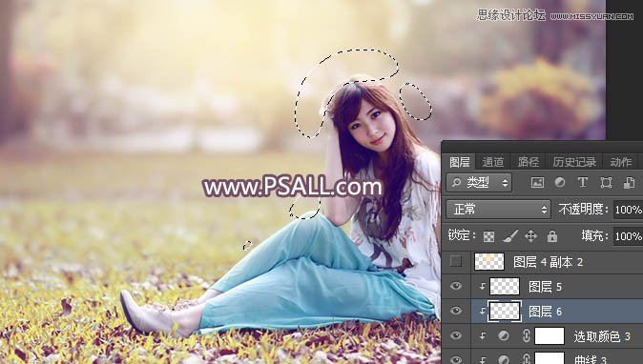This screenshot has height=364, width=643.
Task: Select thumbnail of 图层 5
Action: (505, 287)
